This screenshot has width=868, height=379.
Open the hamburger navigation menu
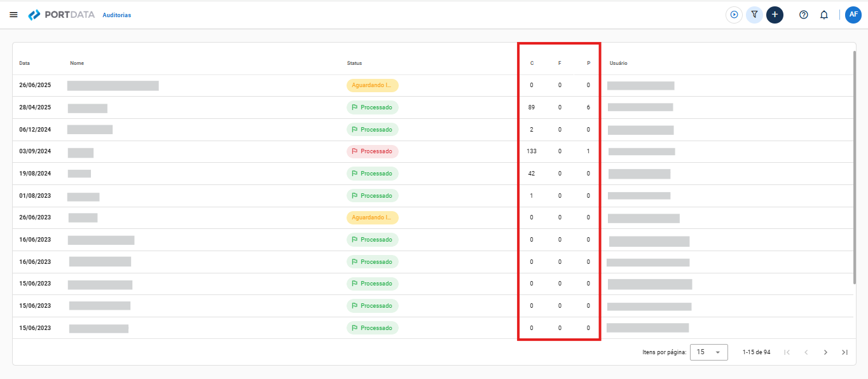pos(13,15)
